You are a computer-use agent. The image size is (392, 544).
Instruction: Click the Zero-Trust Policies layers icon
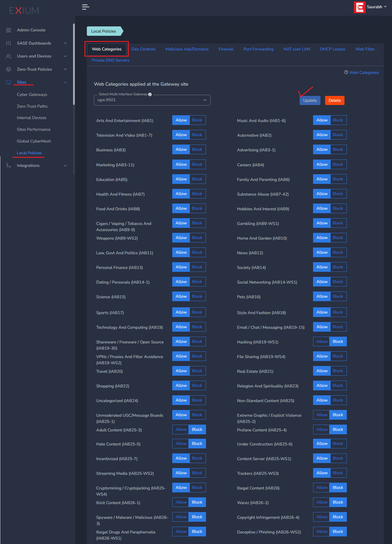tap(9, 69)
